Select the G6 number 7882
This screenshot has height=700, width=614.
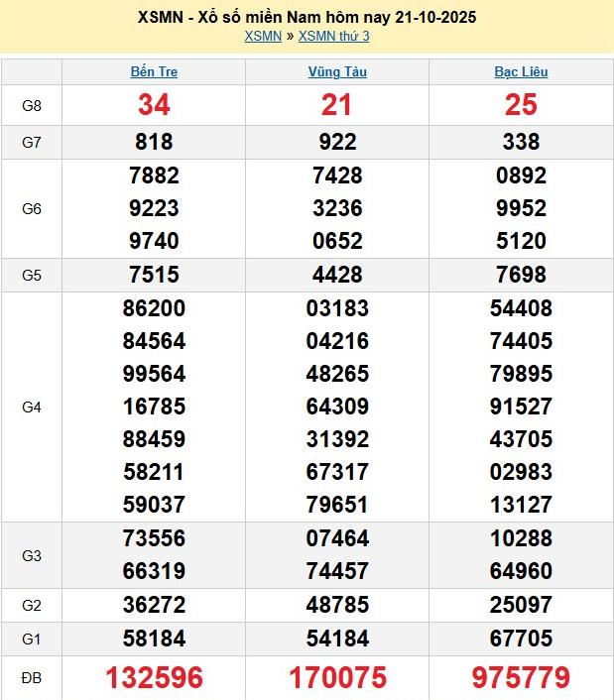click(154, 175)
